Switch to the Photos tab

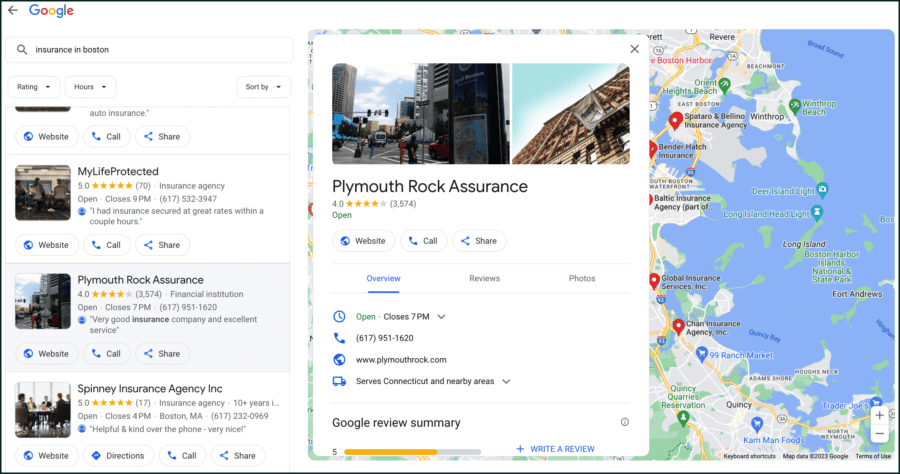[582, 278]
